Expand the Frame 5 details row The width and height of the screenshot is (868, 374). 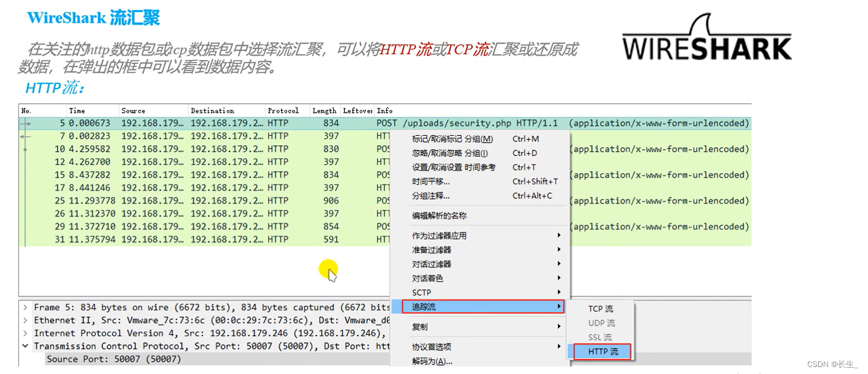pyautogui.click(x=25, y=308)
